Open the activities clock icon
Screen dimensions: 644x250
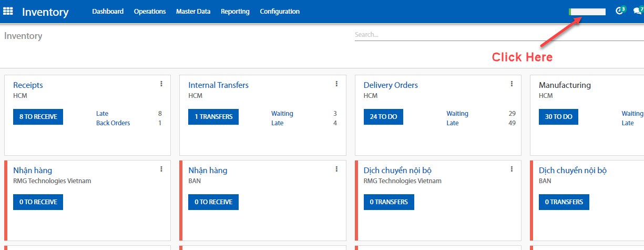click(x=620, y=11)
